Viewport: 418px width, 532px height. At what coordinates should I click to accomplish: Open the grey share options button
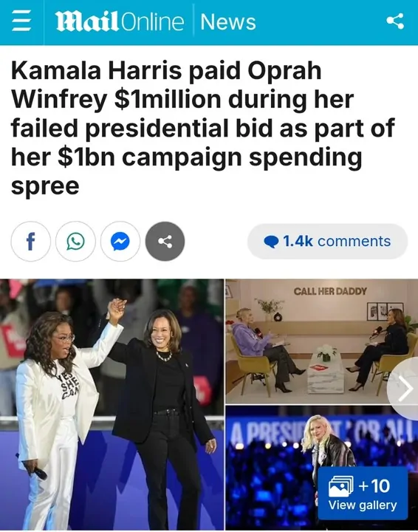click(x=165, y=242)
